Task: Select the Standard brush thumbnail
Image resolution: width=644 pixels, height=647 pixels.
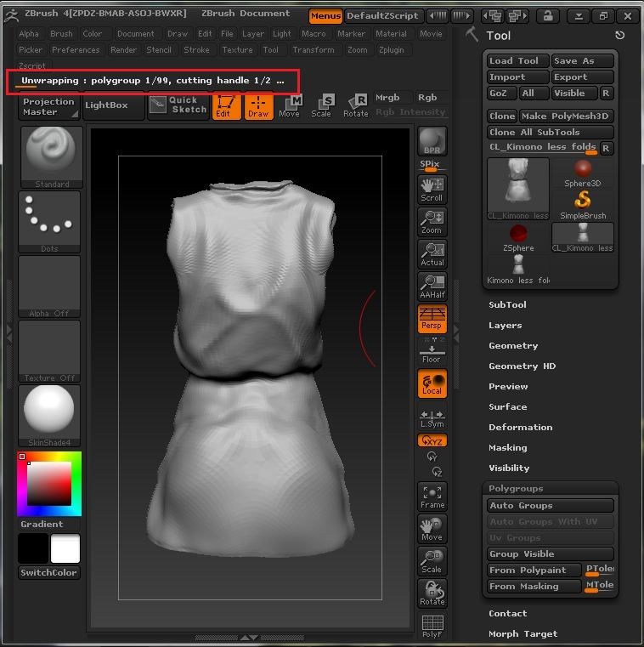Action: [52, 157]
